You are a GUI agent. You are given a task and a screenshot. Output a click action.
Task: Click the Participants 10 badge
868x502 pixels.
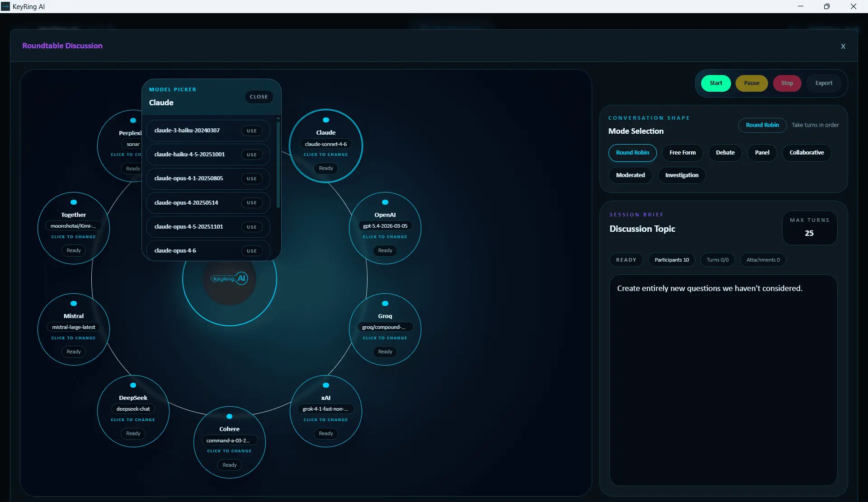coord(672,260)
